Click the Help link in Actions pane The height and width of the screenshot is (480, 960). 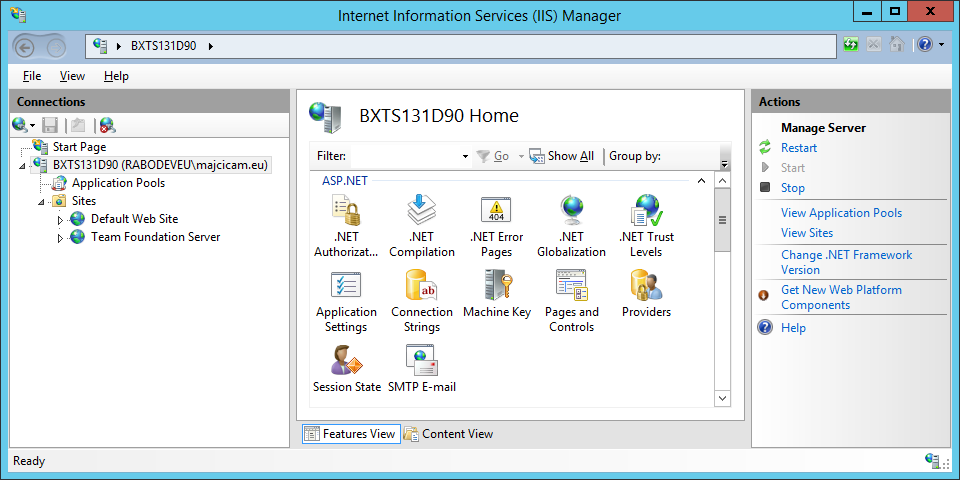793,328
